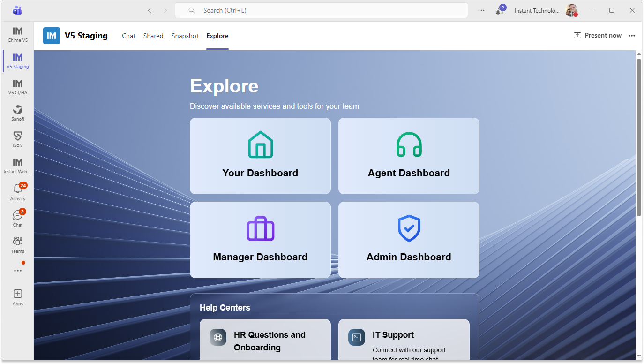Open the Agent Dashboard card
The width and height of the screenshot is (644, 364).
click(x=409, y=156)
